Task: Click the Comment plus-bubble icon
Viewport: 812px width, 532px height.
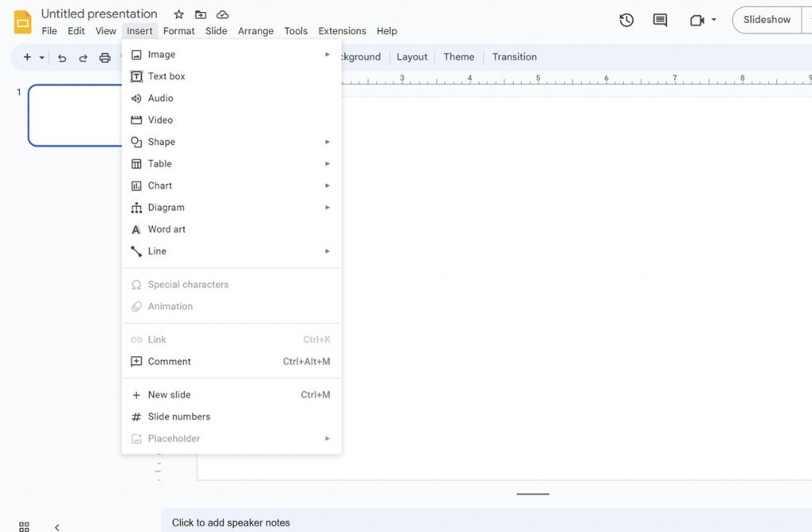Action: (x=136, y=362)
